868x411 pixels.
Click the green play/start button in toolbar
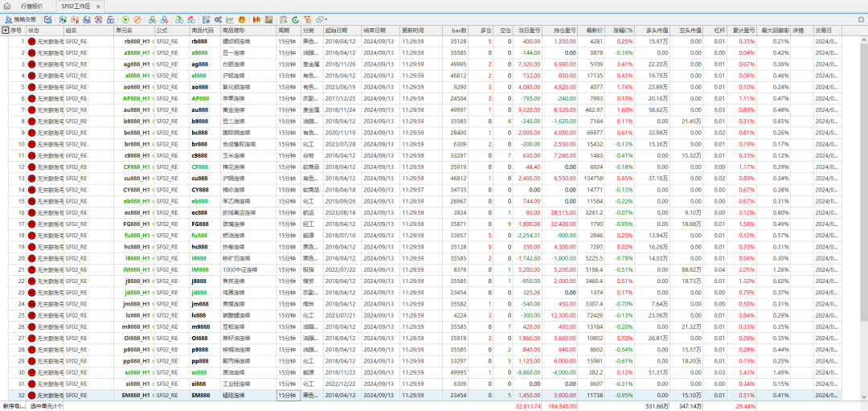(x=125, y=18)
